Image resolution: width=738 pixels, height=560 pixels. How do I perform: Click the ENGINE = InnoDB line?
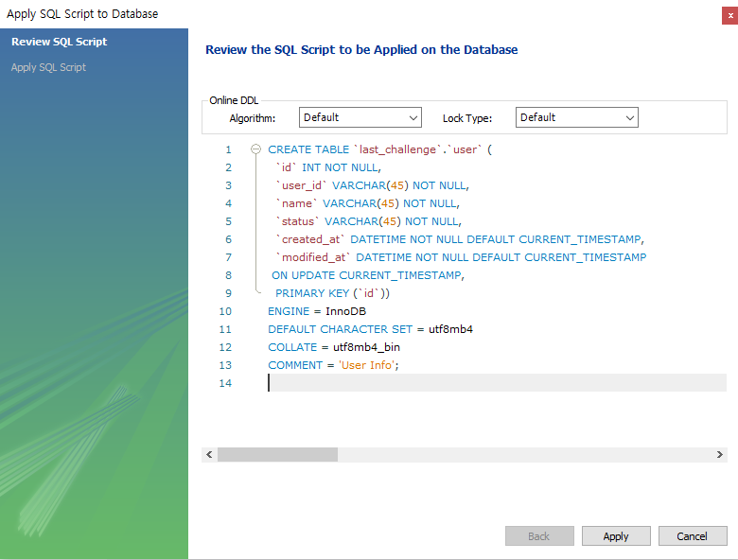pyautogui.click(x=317, y=311)
